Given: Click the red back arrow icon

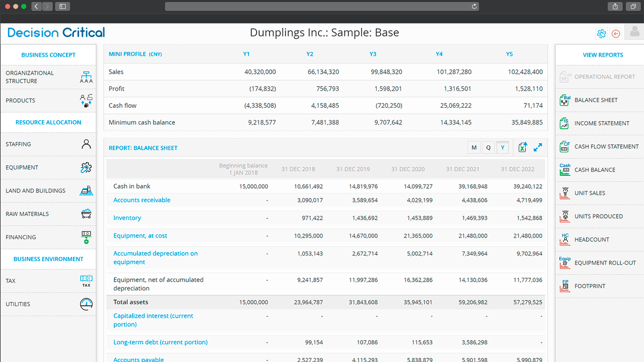Looking at the screenshot, I should coord(616,34).
